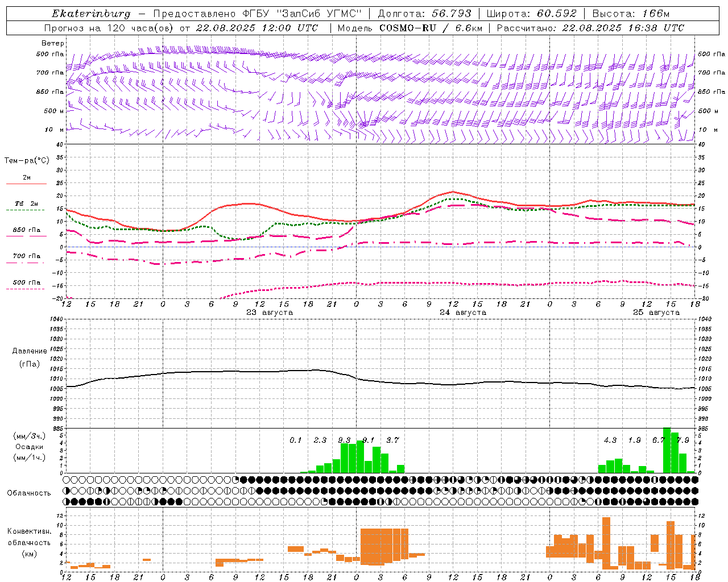Click the 9.3 precipitation total
Screen dimensions: 728x582
pyautogui.click(x=344, y=440)
